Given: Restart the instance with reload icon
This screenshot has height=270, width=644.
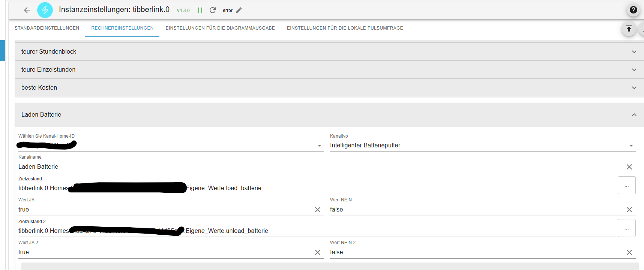Looking at the screenshot, I should 213,10.
